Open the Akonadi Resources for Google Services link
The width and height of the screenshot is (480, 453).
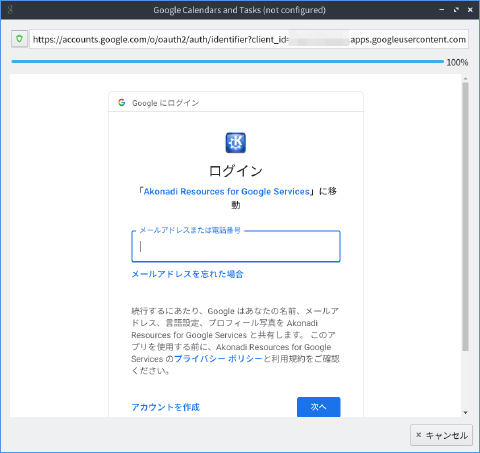coord(227,192)
